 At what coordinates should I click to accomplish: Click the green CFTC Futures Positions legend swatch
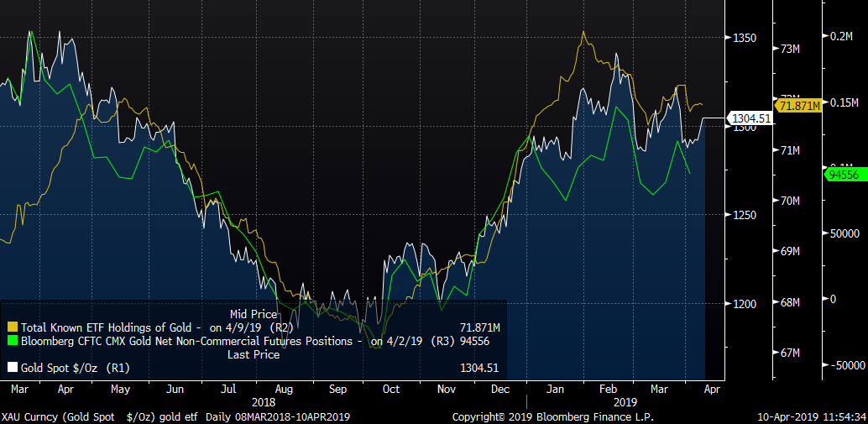(13, 341)
